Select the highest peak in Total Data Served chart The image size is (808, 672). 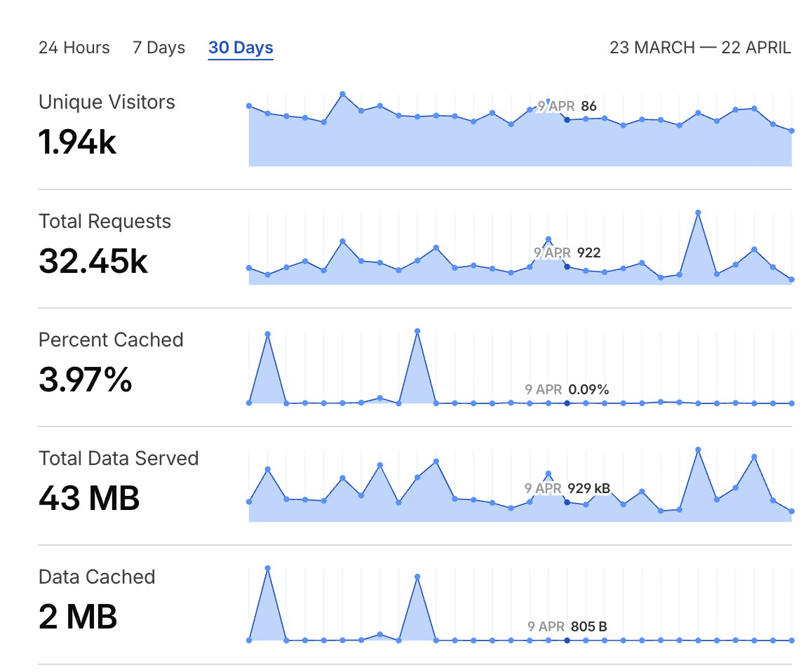coord(698,450)
